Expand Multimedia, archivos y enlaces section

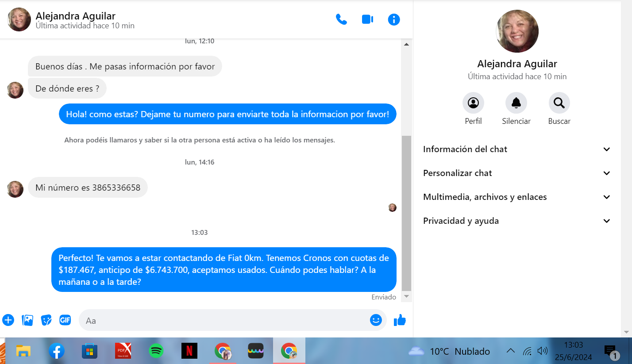[517, 197]
